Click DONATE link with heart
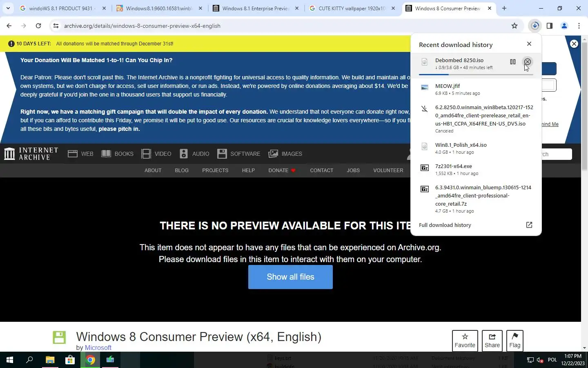Viewport: 588px width, 368px height. [x=282, y=170]
